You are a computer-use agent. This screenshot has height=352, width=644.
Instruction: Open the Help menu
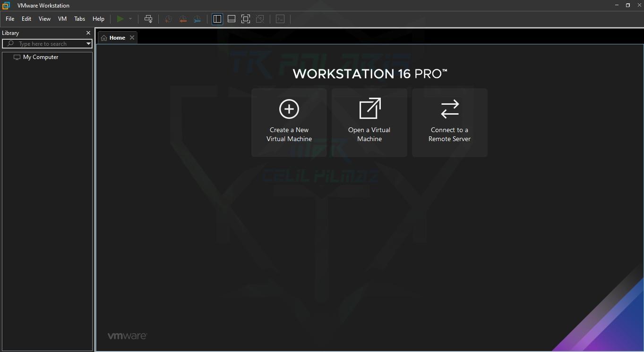98,19
